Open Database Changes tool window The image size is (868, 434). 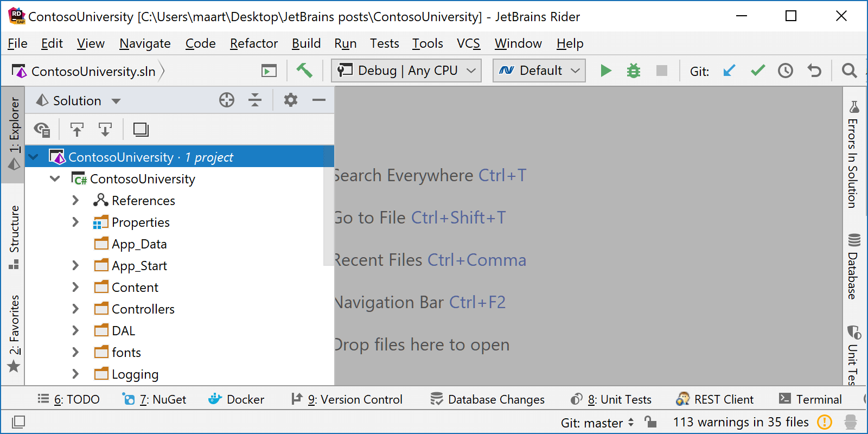pos(487,399)
